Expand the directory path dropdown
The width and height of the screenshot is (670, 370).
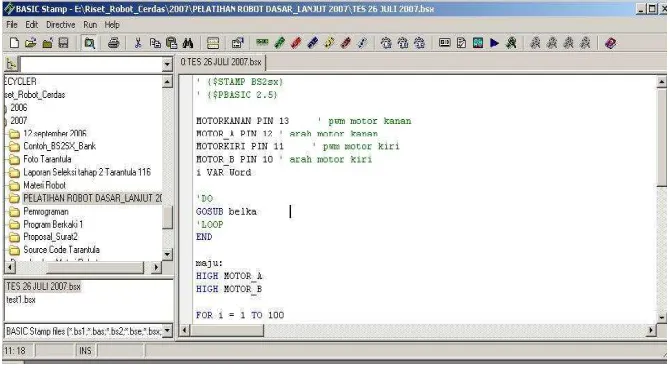[167, 65]
